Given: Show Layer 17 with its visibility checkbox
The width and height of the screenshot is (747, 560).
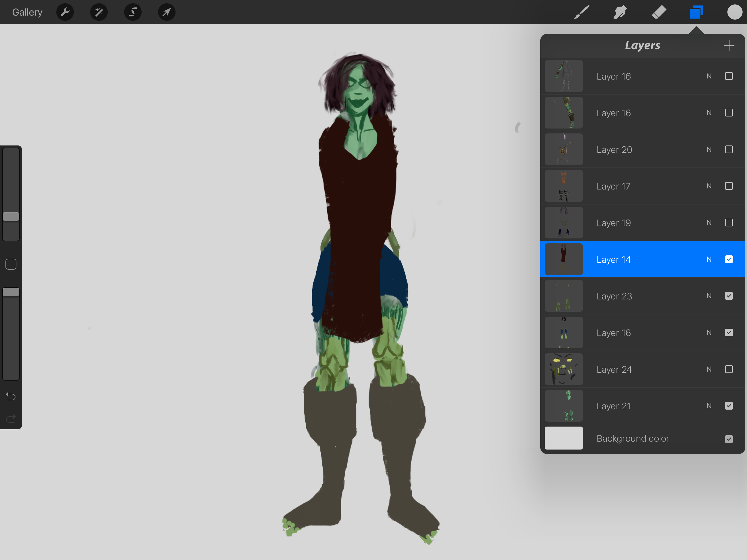Looking at the screenshot, I should 729,186.
